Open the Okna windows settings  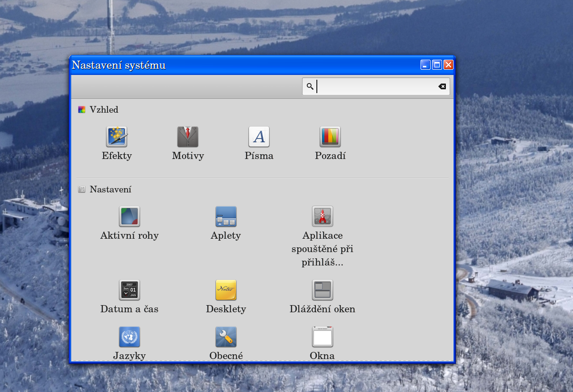point(323,337)
